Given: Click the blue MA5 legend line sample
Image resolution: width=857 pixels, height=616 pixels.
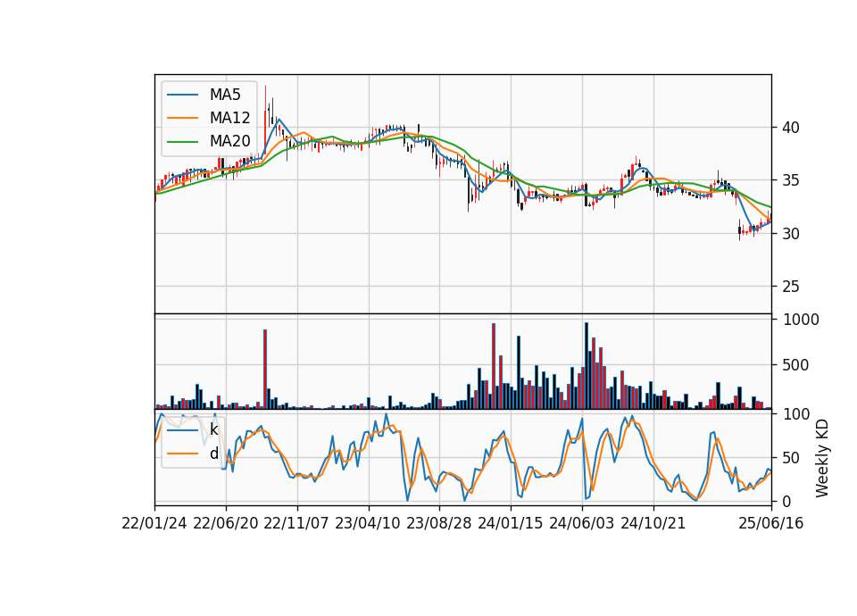Looking at the screenshot, I should 182,95.
